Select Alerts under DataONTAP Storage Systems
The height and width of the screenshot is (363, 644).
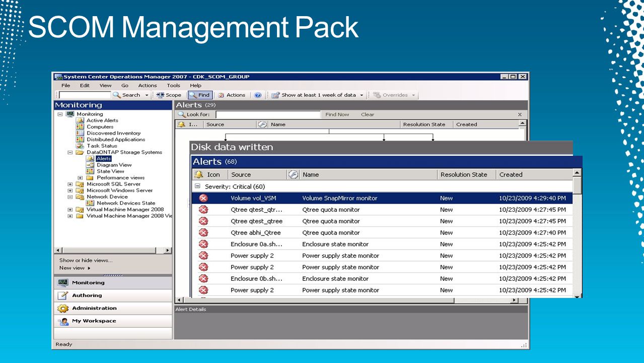point(104,159)
